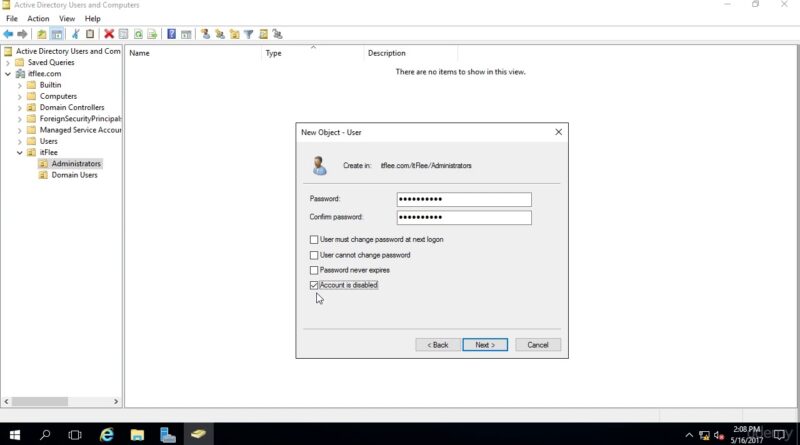Click into the Confirm password field
The image size is (800, 445).
click(464, 217)
